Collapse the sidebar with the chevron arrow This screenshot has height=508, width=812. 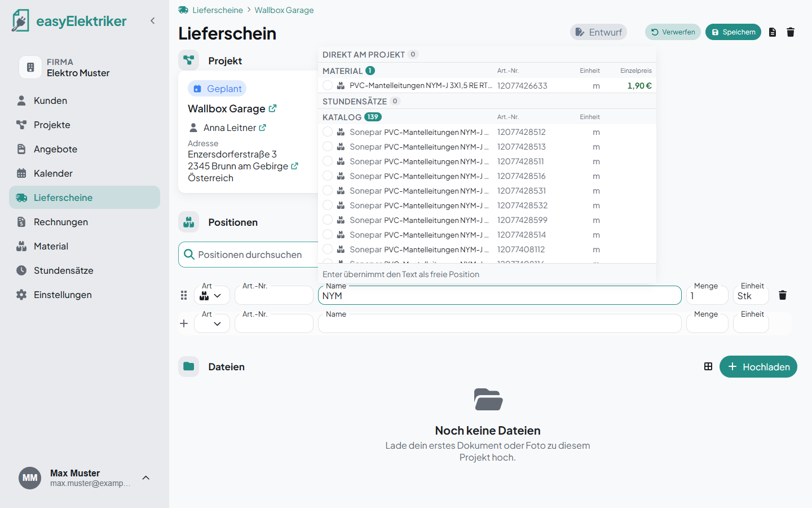[x=152, y=21]
